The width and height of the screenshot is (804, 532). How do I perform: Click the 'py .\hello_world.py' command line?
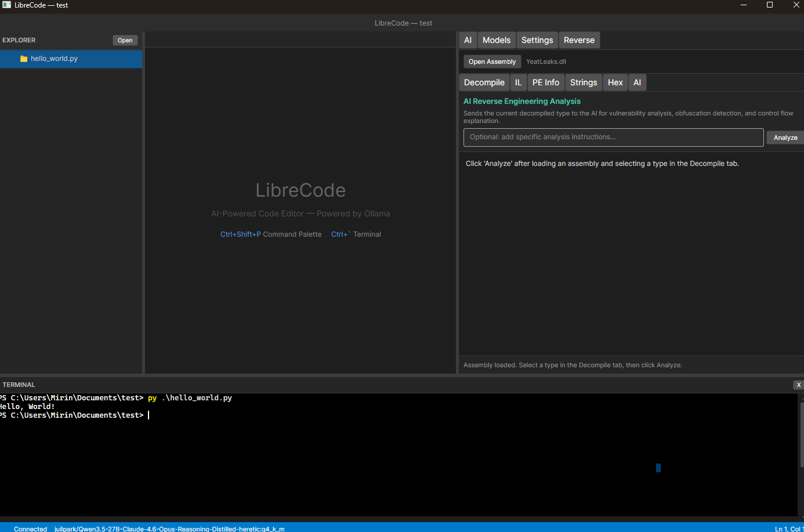click(190, 398)
